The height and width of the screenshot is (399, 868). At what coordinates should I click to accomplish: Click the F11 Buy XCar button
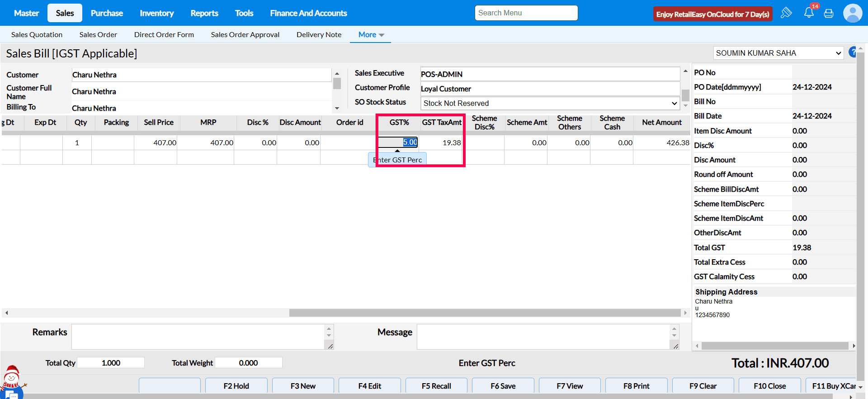831,386
